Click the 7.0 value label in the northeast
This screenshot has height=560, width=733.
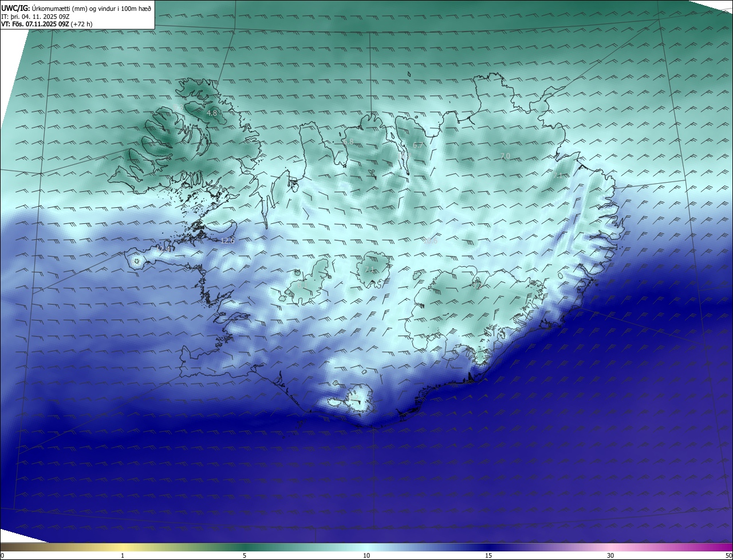tap(505, 156)
